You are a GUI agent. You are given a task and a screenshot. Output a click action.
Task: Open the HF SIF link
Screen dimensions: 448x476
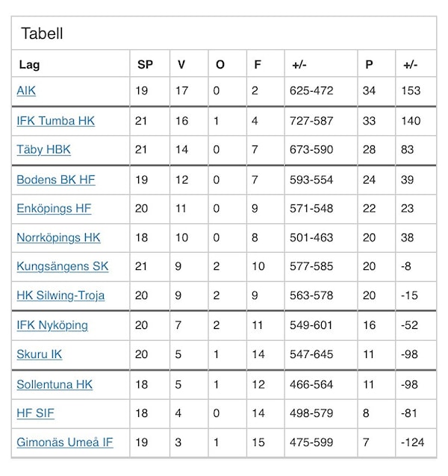[35, 413]
